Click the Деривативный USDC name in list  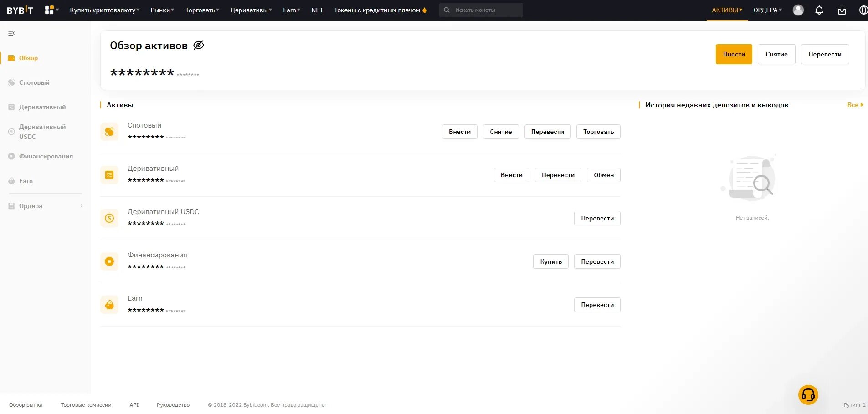tap(163, 212)
